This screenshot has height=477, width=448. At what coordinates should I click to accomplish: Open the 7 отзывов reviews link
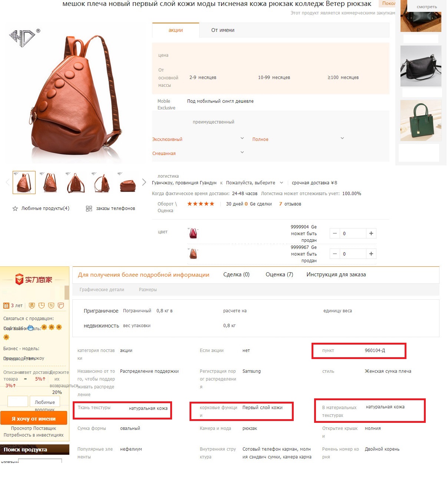(x=290, y=204)
